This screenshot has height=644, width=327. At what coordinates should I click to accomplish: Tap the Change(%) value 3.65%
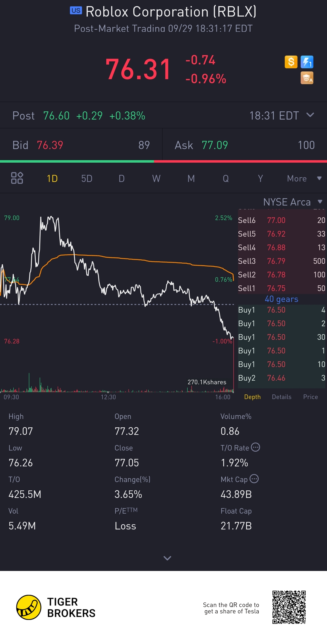click(128, 494)
